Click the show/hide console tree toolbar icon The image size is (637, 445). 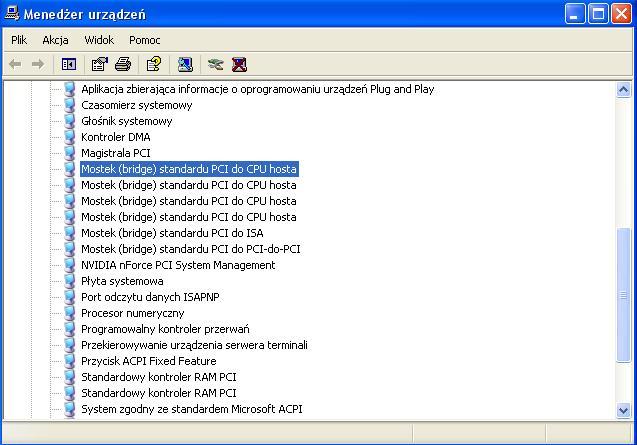(69, 64)
